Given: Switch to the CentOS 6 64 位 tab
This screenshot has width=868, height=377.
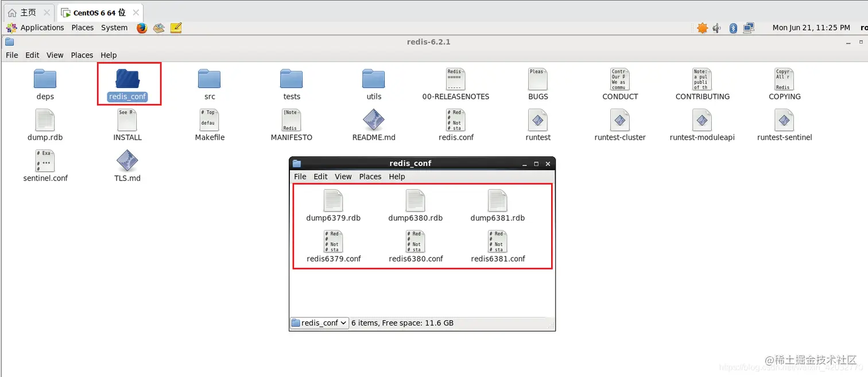Looking at the screenshot, I should click(99, 13).
